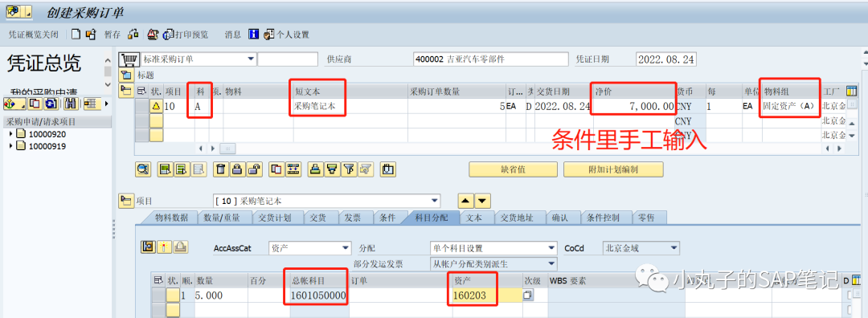
Task: Click the 供应商 field 400002 吉亚汽车零部件
Action: click(491, 59)
